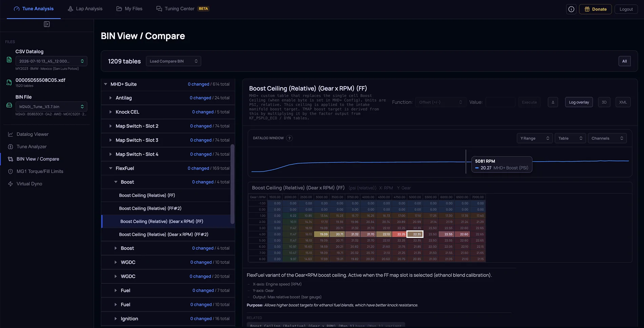Open the info circle icon
The height and width of the screenshot is (328, 644).
571,9
